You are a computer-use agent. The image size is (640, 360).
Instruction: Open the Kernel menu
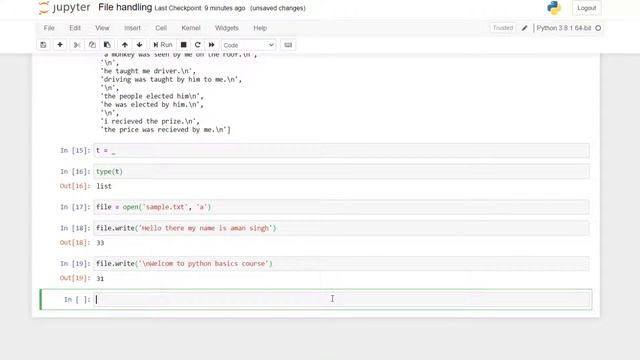(191, 28)
